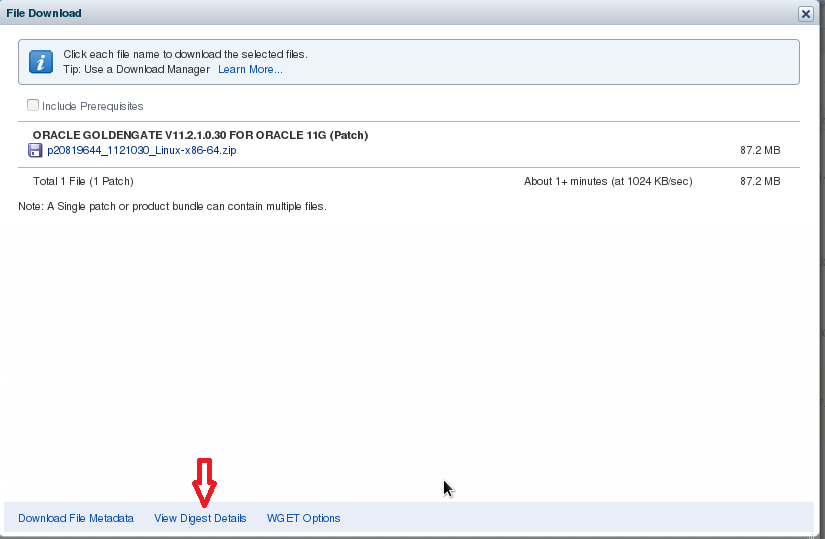Screen dimensions: 825x539
Task: Download p20819644_1121030_Linux-x86-64.zip file
Action: point(141,150)
